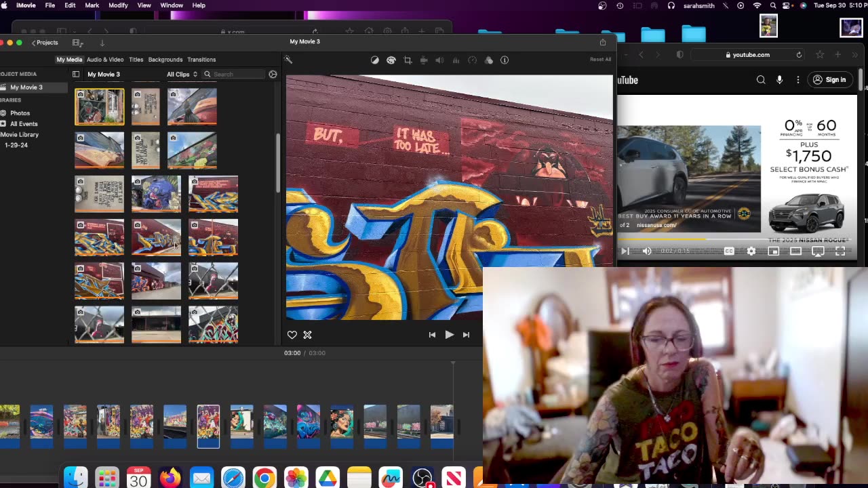This screenshot has height=488, width=868.
Task: Open the color balance tool
Action: coord(375,60)
